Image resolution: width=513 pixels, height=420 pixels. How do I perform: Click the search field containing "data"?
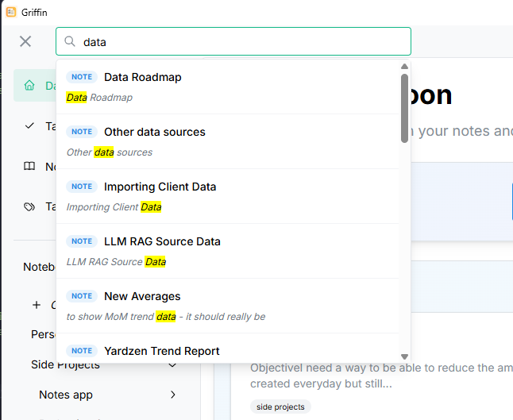(233, 41)
